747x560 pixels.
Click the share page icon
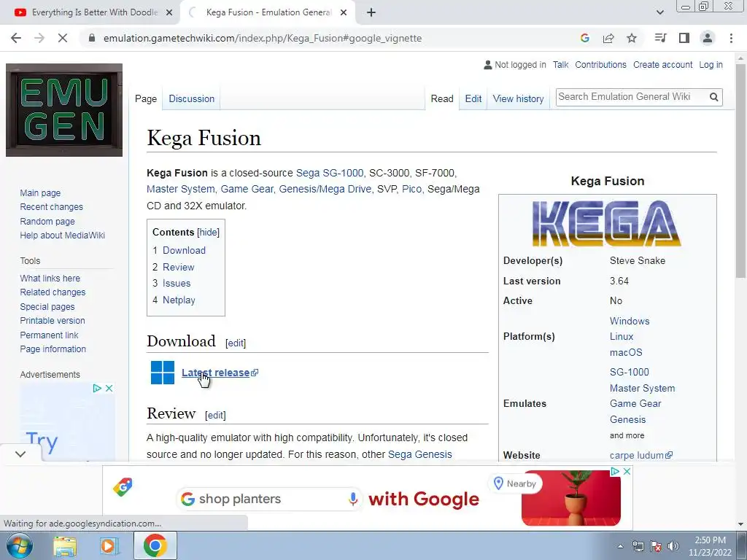pyautogui.click(x=608, y=38)
